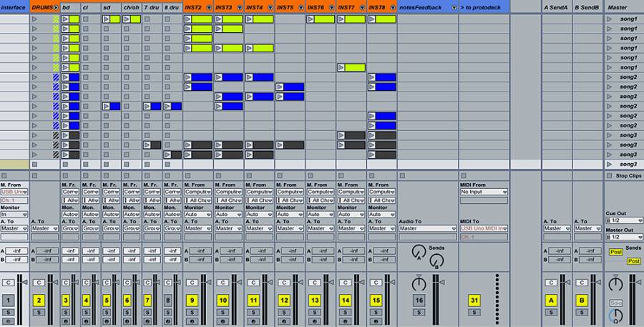This screenshot has width=644, height=327.
Task: Toggle Send A track activator
Action: (x=551, y=301)
